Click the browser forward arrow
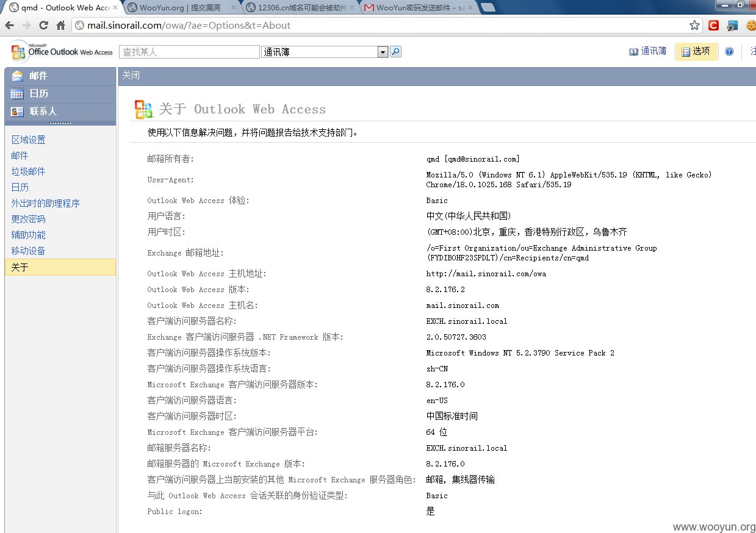Screen dimensions: 756x533 [x=26, y=26]
